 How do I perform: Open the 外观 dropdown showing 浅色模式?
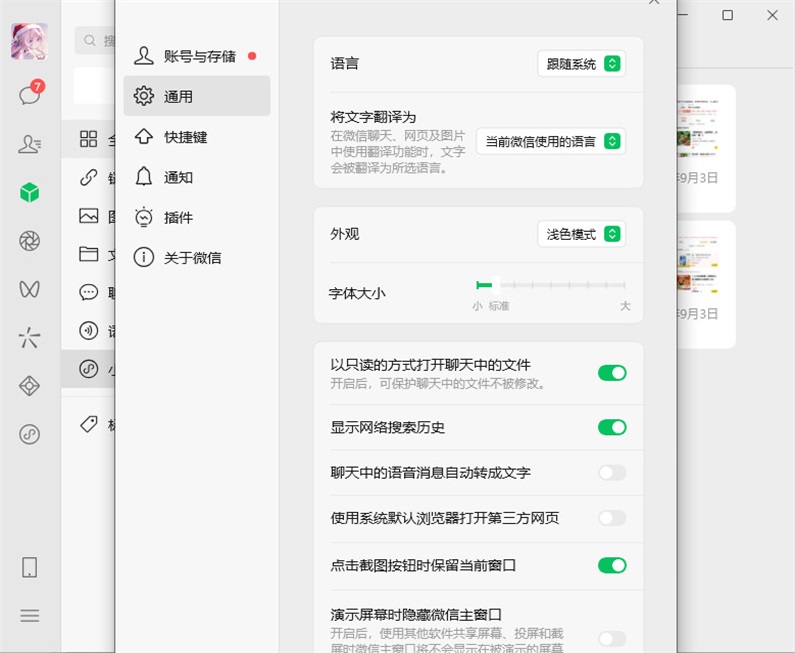pyautogui.click(x=581, y=234)
